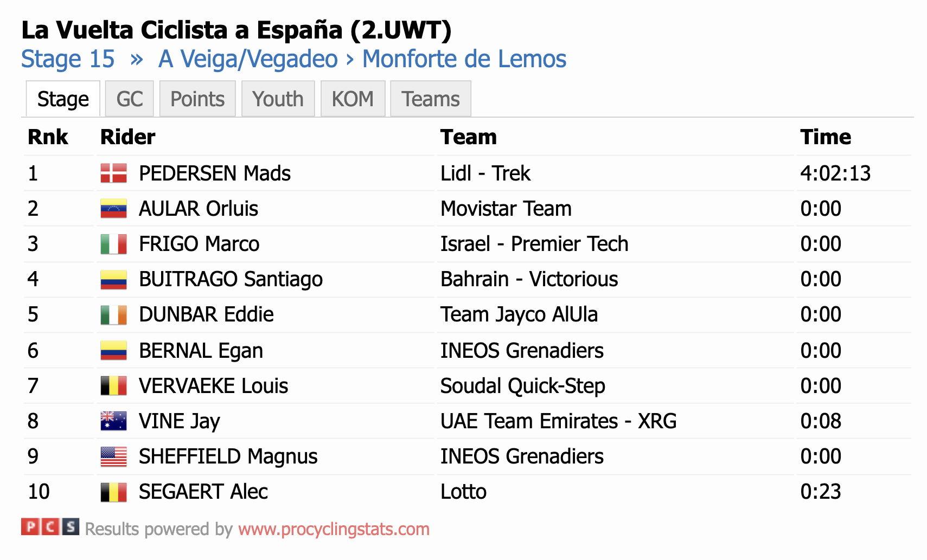Visit the www.procyclingstats.com link
This screenshot has height=560, width=927.
[334, 529]
